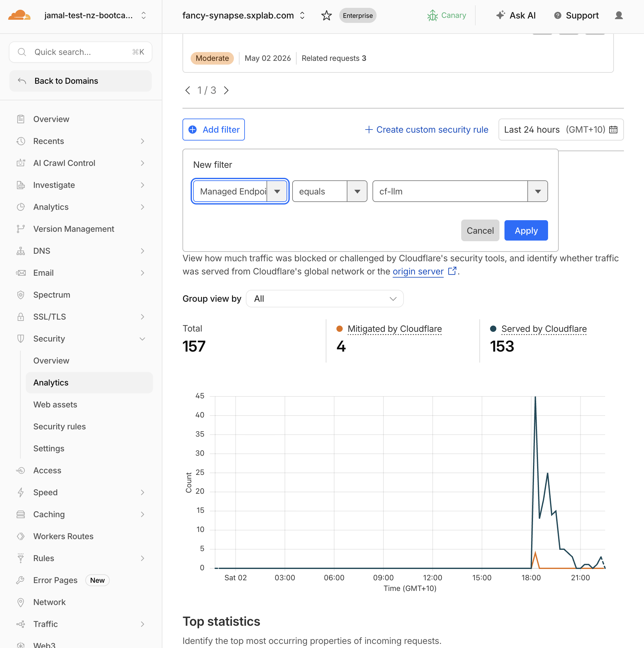
Task: Click the Mitigated by Cloudflare label
Action: (394, 329)
